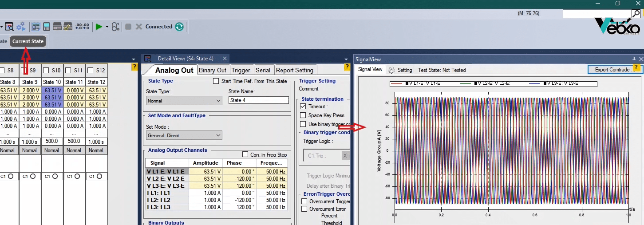Image resolution: width=644 pixels, height=225 pixels.
Task: Check the Space Key Press option
Action: coord(303,115)
